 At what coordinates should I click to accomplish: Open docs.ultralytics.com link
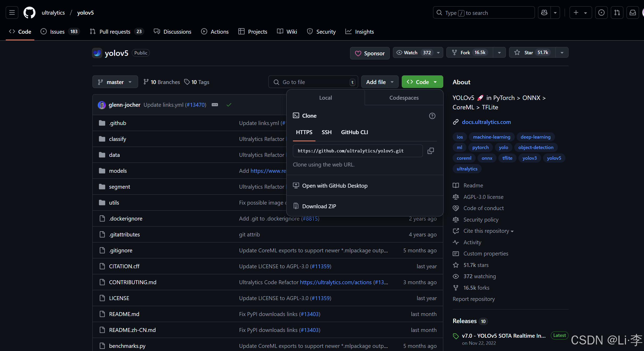[x=486, y=122]
